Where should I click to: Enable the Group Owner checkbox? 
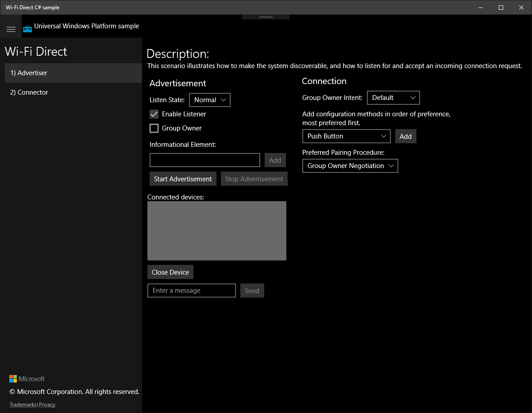click(154, 128)
